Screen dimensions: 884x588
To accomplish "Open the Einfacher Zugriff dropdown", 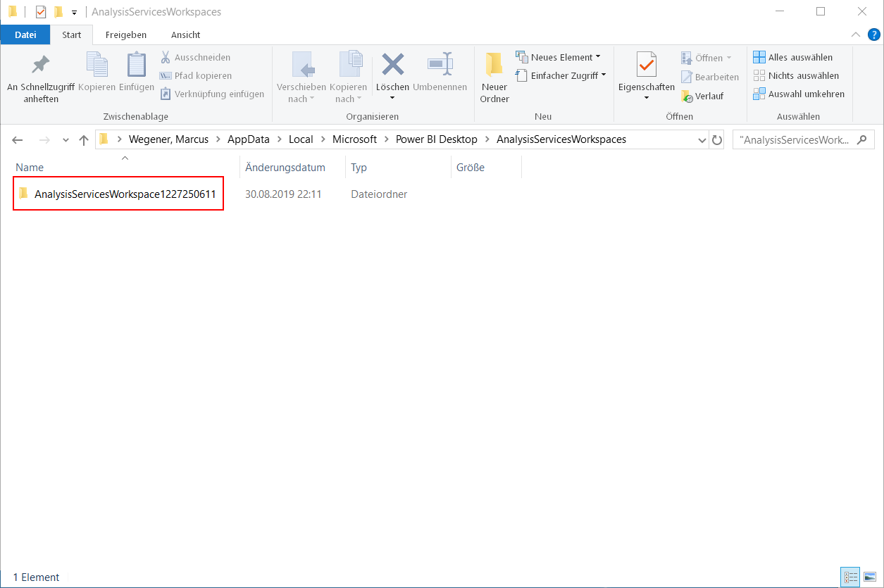I will coord(561,75).
